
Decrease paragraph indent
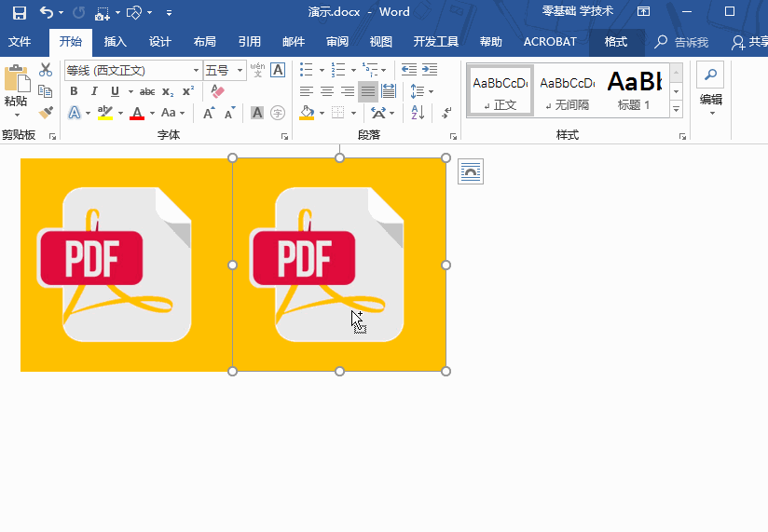click(408, 70)
